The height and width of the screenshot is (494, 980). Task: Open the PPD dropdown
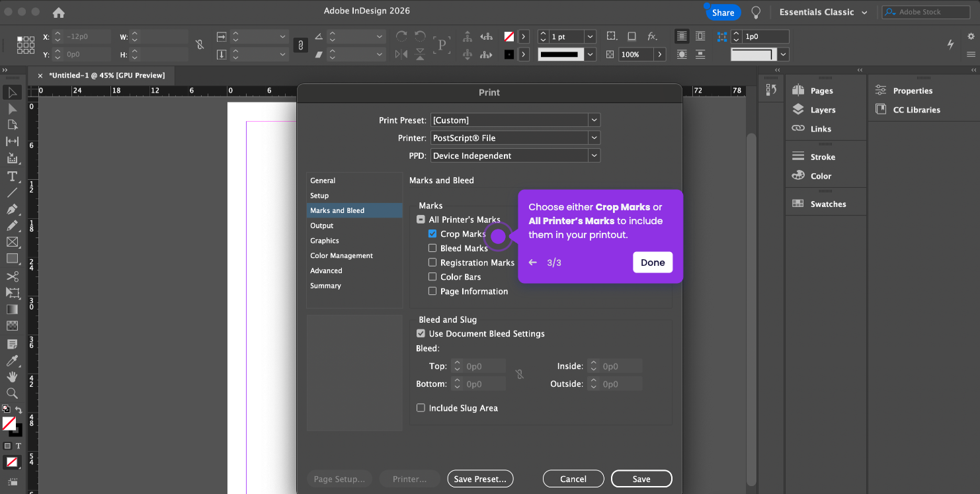click(x=515, y=156)
